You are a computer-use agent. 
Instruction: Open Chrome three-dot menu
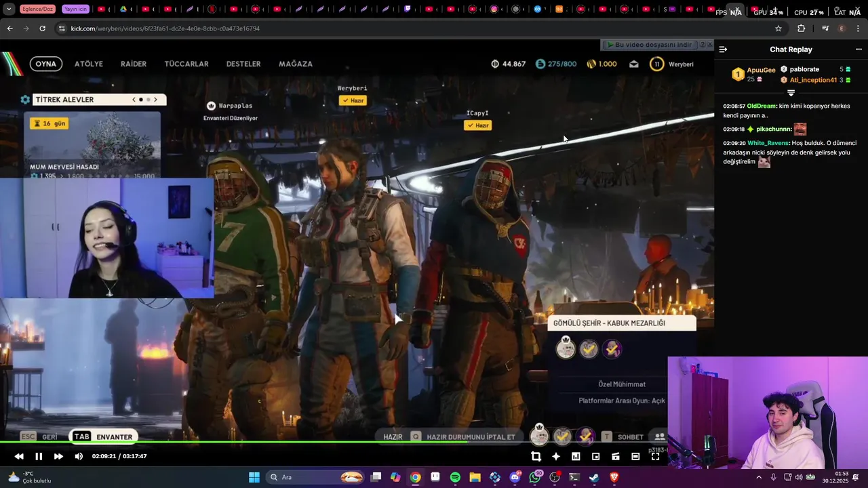point(859,28)
